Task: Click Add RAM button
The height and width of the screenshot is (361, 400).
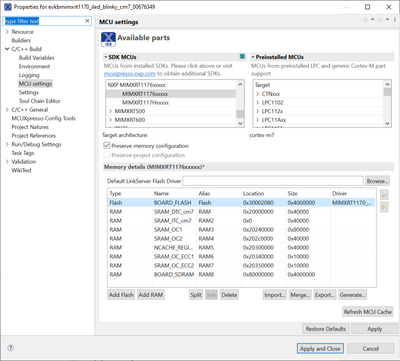Action: 151,295
